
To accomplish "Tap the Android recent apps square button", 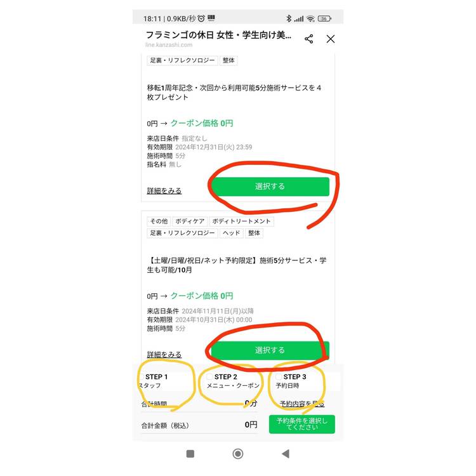I will click(190, 454).
